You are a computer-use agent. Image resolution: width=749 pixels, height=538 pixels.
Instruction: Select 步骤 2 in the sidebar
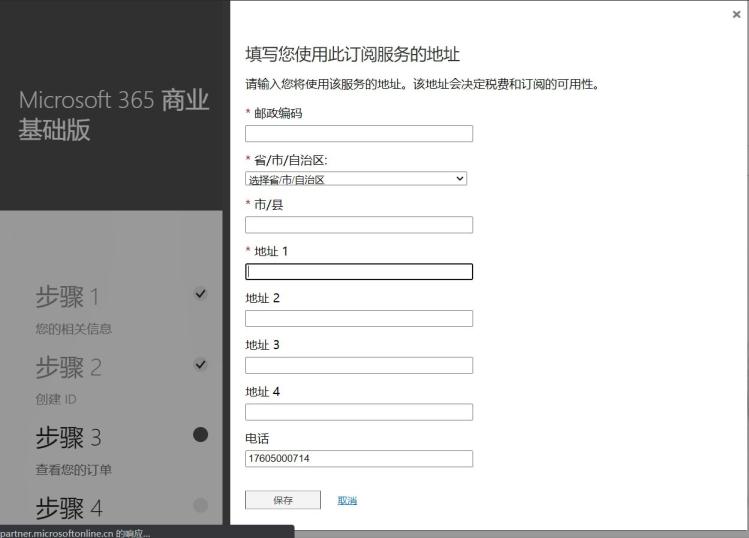[x=68, y=367]
